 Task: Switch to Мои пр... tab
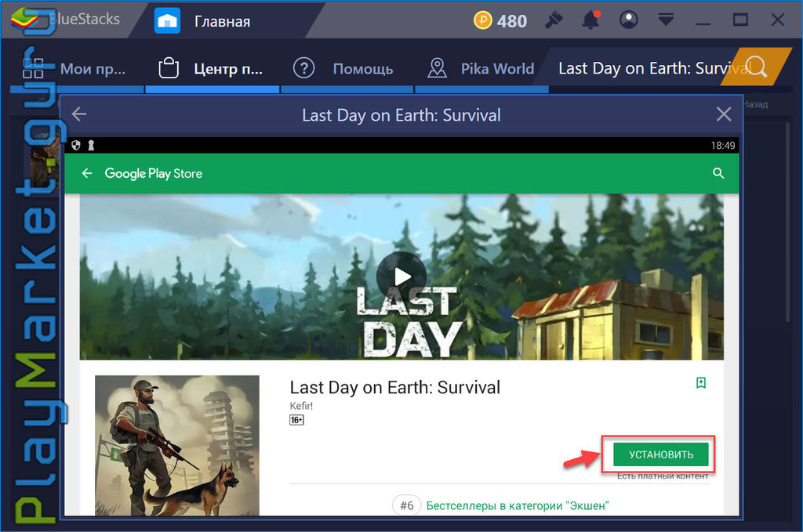coord(77,68)
